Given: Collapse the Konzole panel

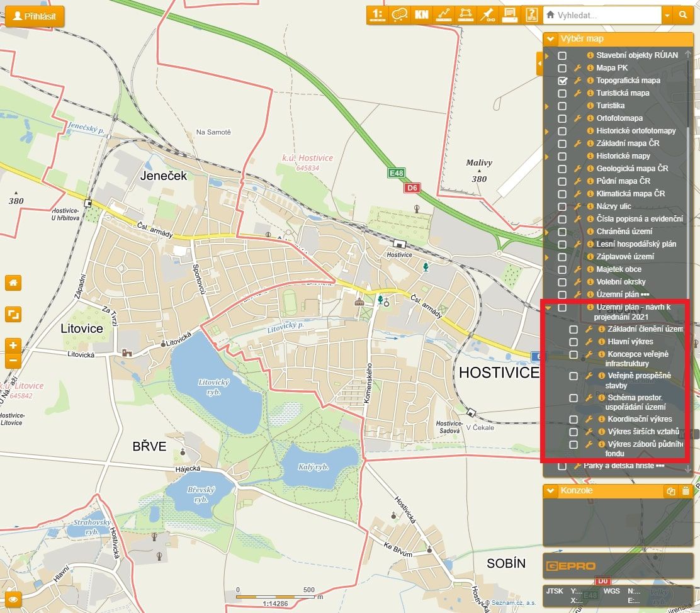Looking at the screenshot, I should (x=551, y=490).
